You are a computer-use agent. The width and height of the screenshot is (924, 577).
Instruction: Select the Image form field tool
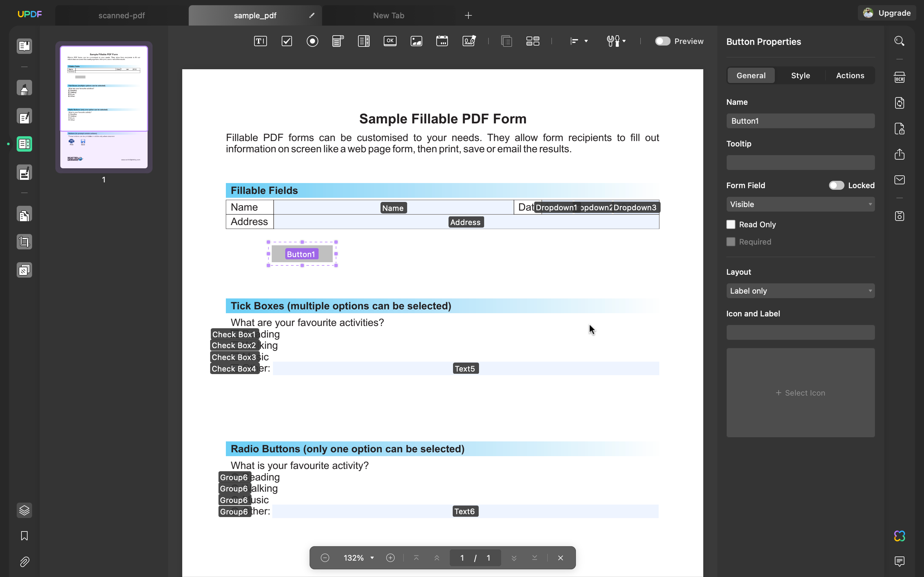[416, 41]
